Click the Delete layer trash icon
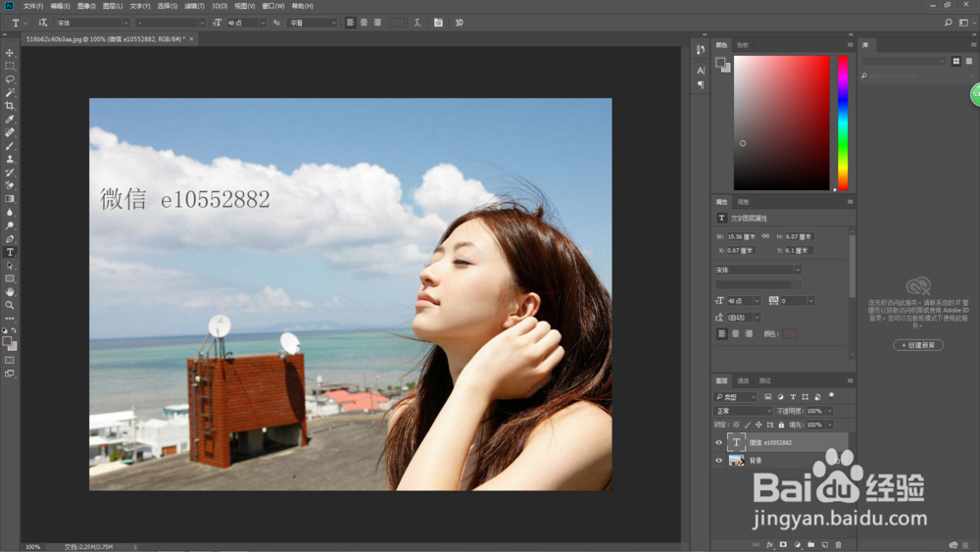 pyautogui.click(x=838, y=544)
